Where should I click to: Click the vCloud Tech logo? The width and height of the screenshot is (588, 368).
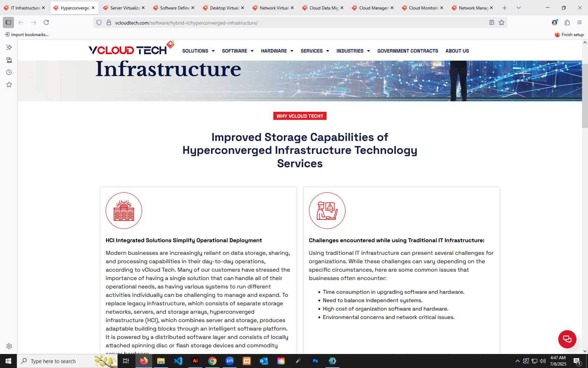click(131, 48)
